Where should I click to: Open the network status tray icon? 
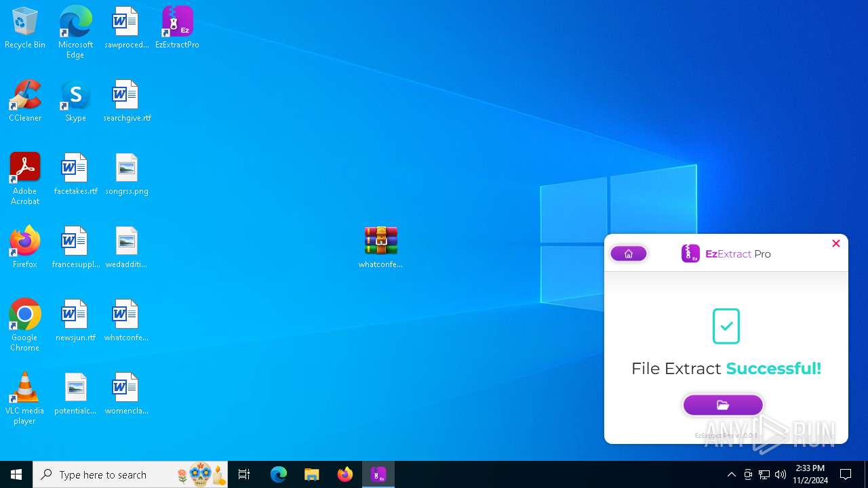click(x=764, y=474)
